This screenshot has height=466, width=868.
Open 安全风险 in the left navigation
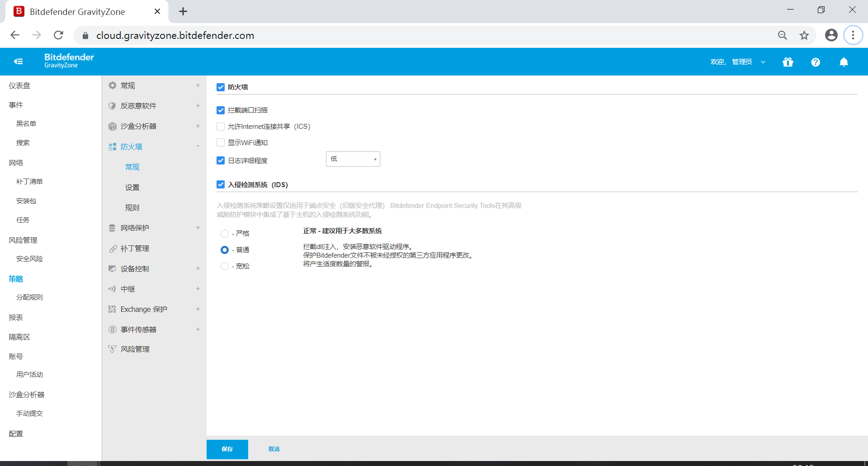tap(29, 259)
